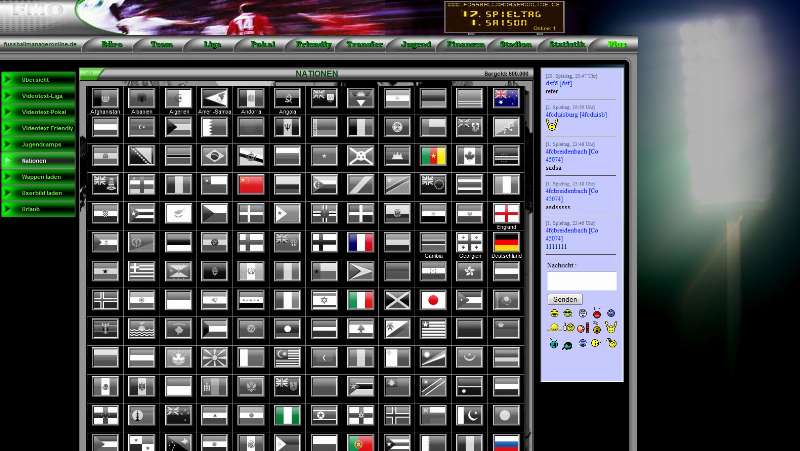Go to the Finanzen tab
This screenshot has width=800, height=451.
pos(466,44)
